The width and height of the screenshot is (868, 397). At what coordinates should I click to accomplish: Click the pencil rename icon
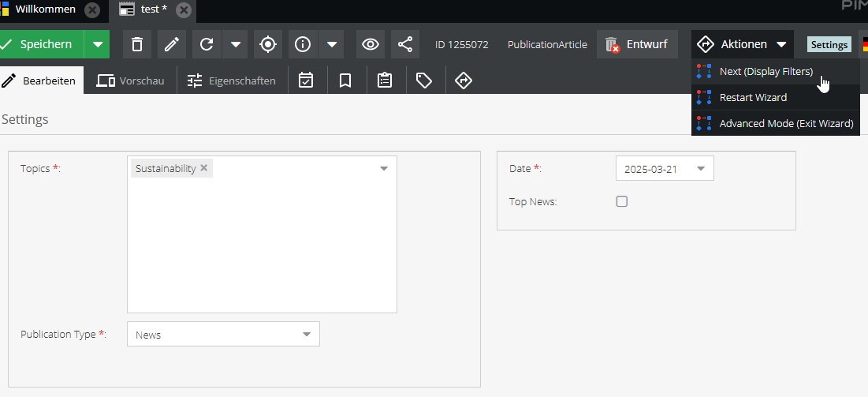point(172,44)
